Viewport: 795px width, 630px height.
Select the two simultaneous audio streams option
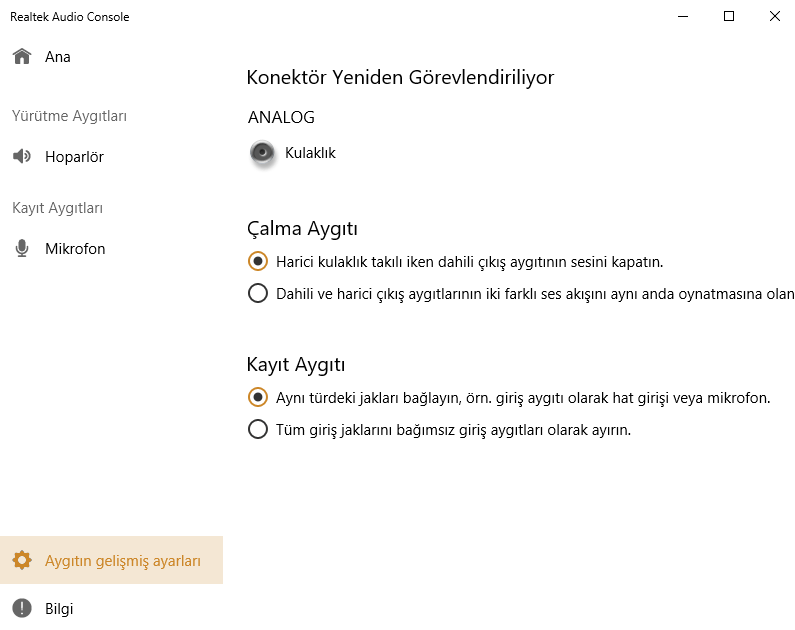(x=258, y=294)
